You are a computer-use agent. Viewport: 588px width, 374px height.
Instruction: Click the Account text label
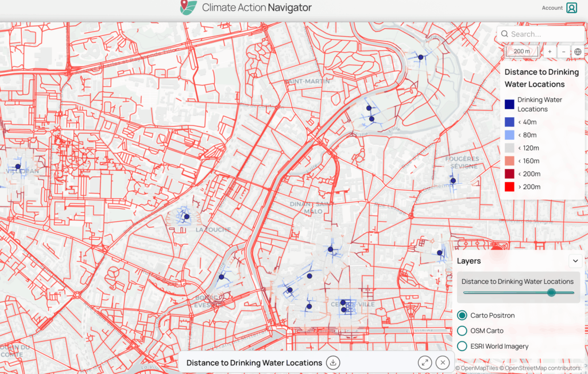[552, 8]
